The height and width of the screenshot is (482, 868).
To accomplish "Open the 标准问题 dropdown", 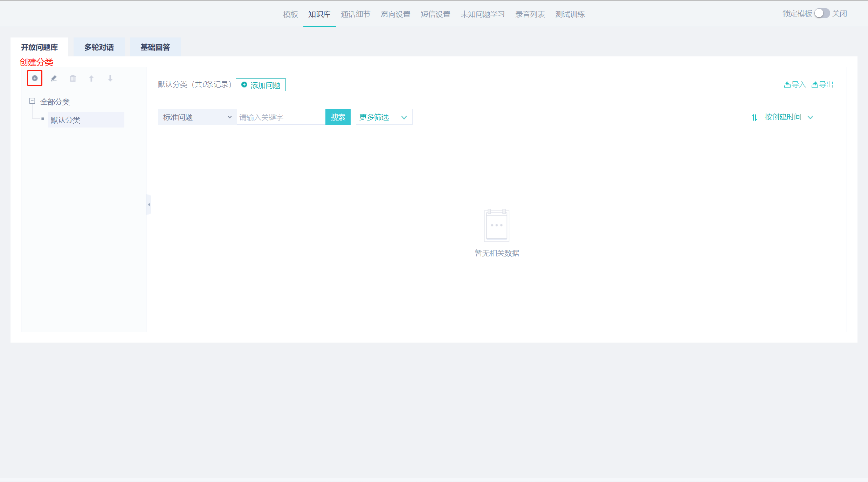I will coord(197,117).
